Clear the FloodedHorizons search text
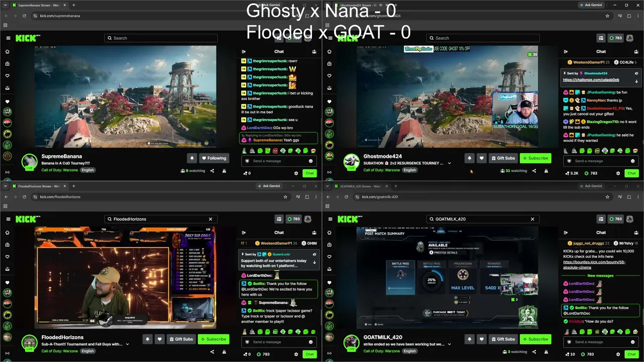 click(x=211, y=219)
